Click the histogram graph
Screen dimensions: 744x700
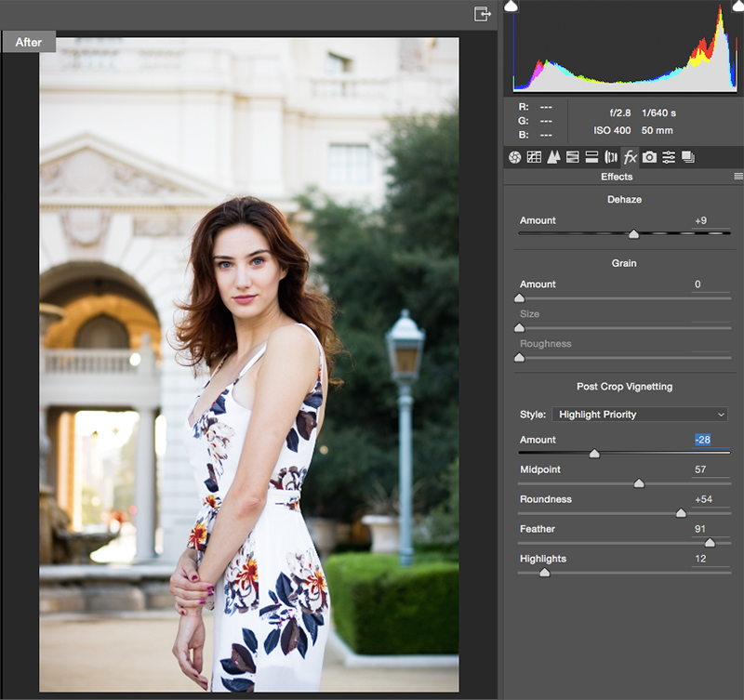[x=625, y=47]
